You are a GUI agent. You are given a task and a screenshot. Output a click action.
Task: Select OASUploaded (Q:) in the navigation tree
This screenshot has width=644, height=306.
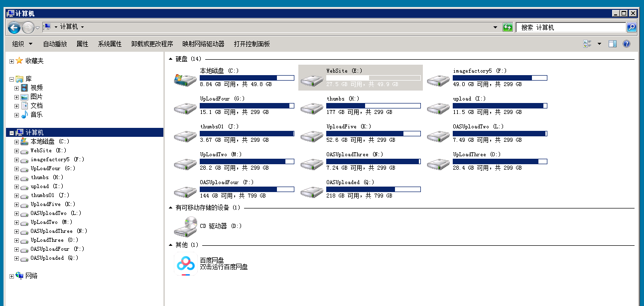click(54, 258)
